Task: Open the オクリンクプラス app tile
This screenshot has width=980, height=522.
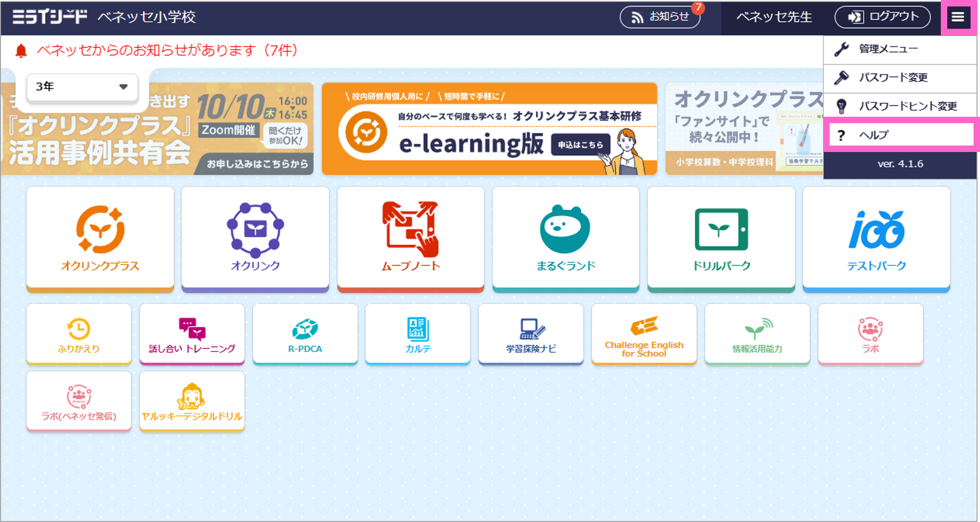Action: [x=100, y=239]
